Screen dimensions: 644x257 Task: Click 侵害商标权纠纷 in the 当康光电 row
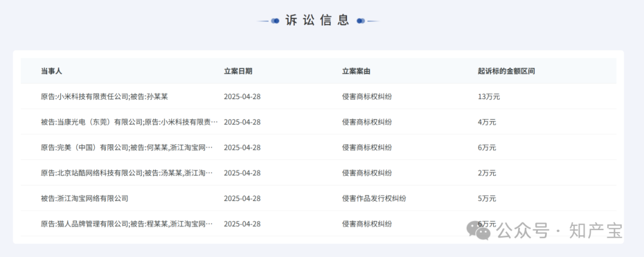tap(367, 122)
